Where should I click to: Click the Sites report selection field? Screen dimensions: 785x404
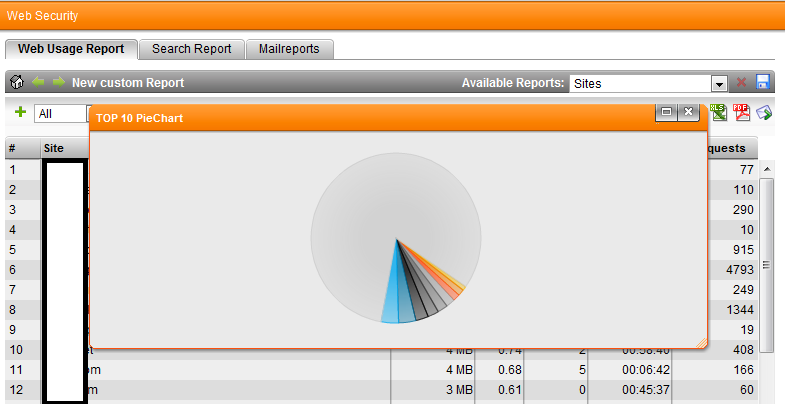coord(641,84)
